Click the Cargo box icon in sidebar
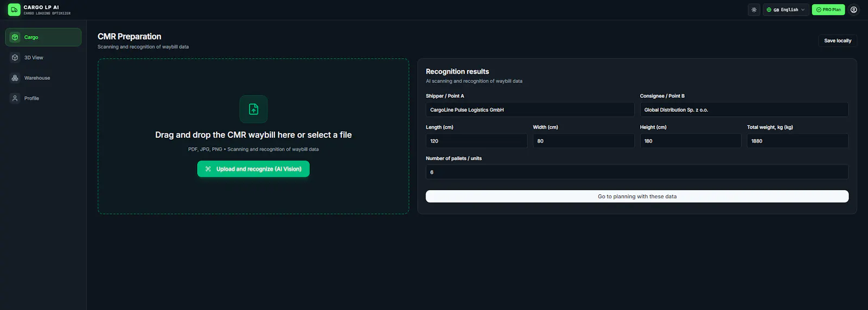The width and height of the screenshot is (868, 310). (15, 37)
